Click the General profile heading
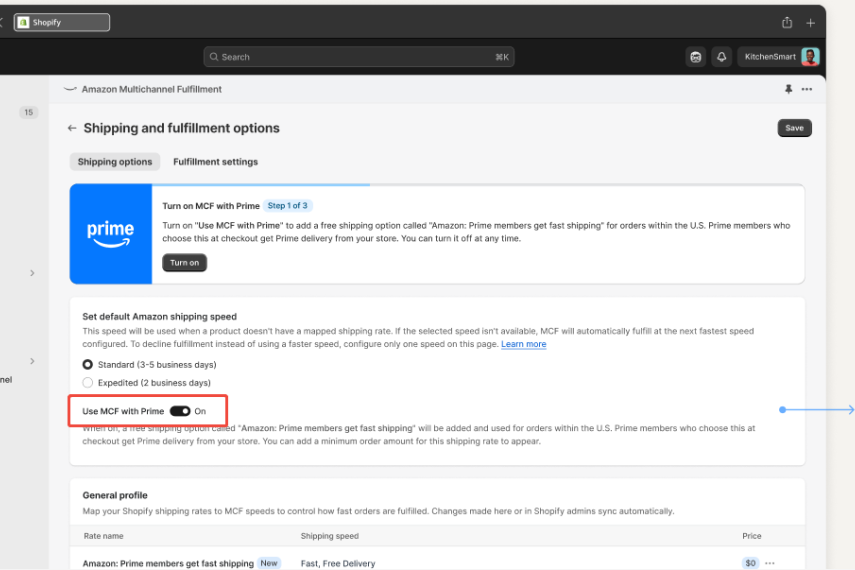The width and height of the screenshot is (855, 570). click(115, 495)
